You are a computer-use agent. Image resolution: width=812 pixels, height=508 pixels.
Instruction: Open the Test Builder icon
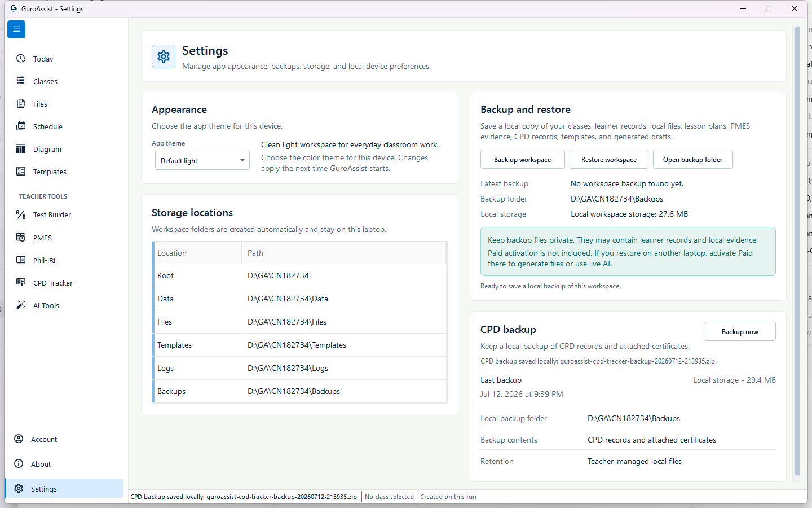[21, 214]
